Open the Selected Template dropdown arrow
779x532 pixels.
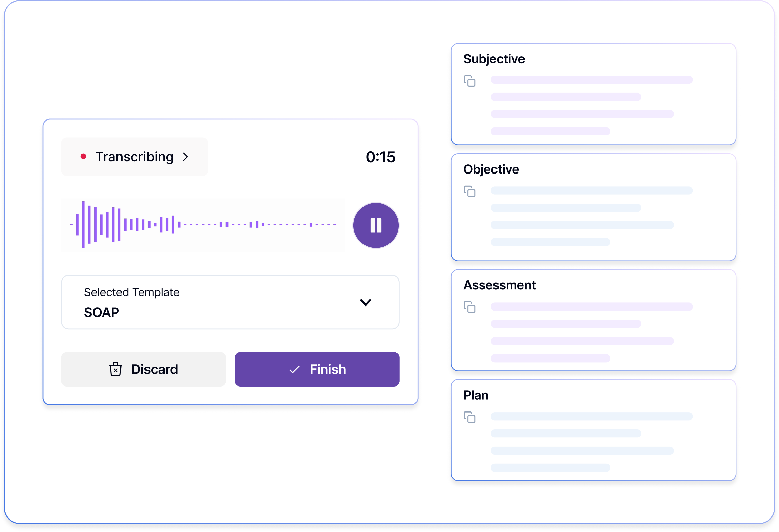(366, 302)
